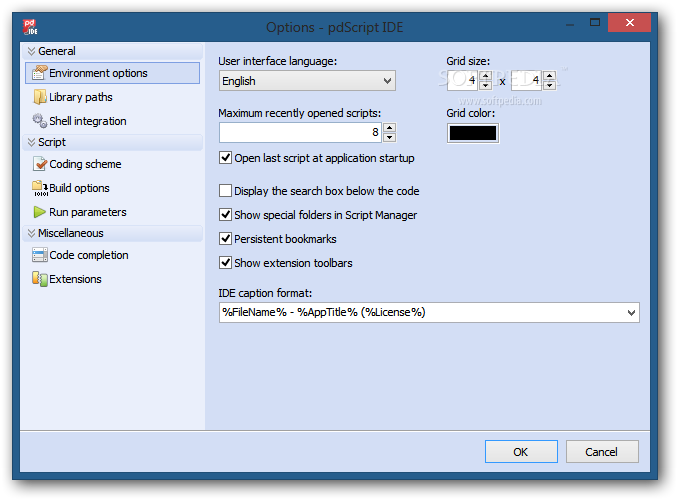Disable Persistent bookmarks checkbox
678x500 pixels.
pyautogui.click(x=225, y=238)
